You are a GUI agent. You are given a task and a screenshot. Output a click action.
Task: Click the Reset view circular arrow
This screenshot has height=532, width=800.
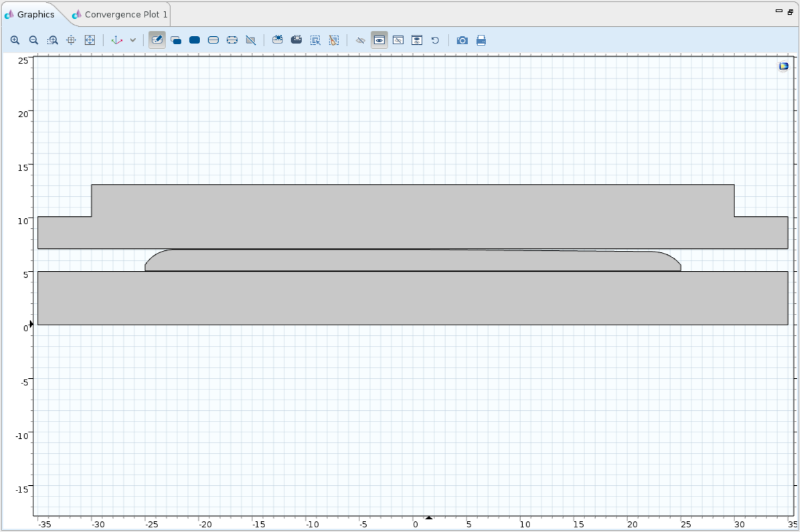click(x=435, y=40)
